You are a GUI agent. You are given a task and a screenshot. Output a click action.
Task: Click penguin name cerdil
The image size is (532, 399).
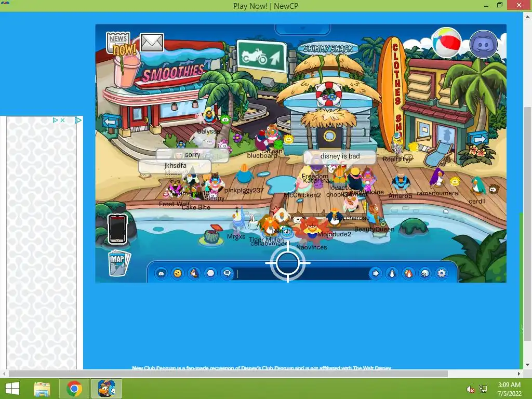coord(477,201)
